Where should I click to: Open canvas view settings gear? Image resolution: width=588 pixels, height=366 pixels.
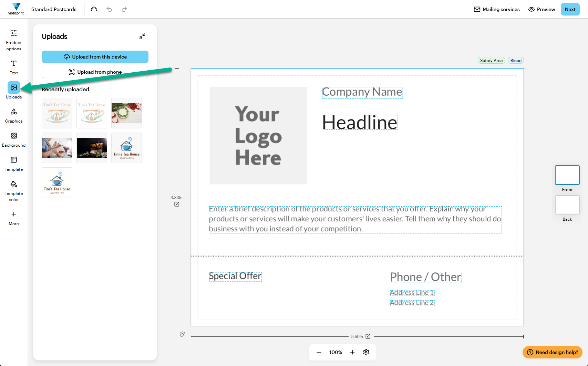(366, 352)
